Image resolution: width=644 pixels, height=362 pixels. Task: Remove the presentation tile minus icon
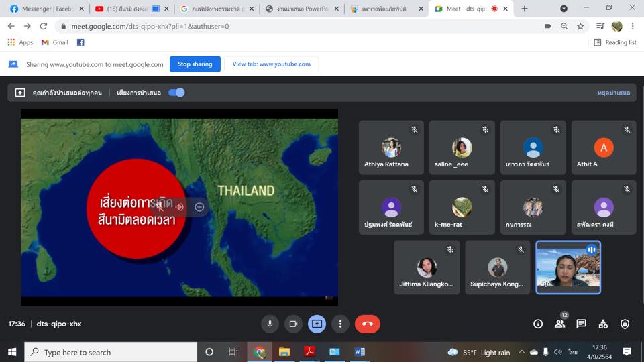coord(199,207)
